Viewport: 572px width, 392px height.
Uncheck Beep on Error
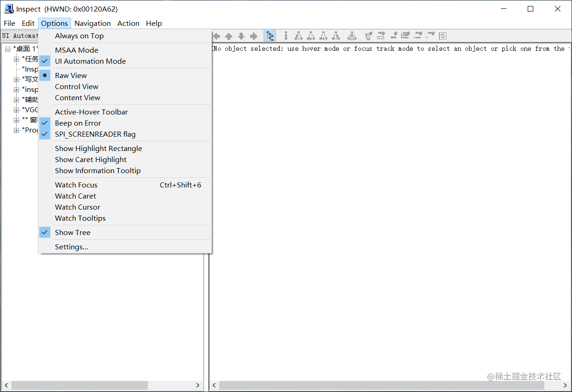coord(78,123)
